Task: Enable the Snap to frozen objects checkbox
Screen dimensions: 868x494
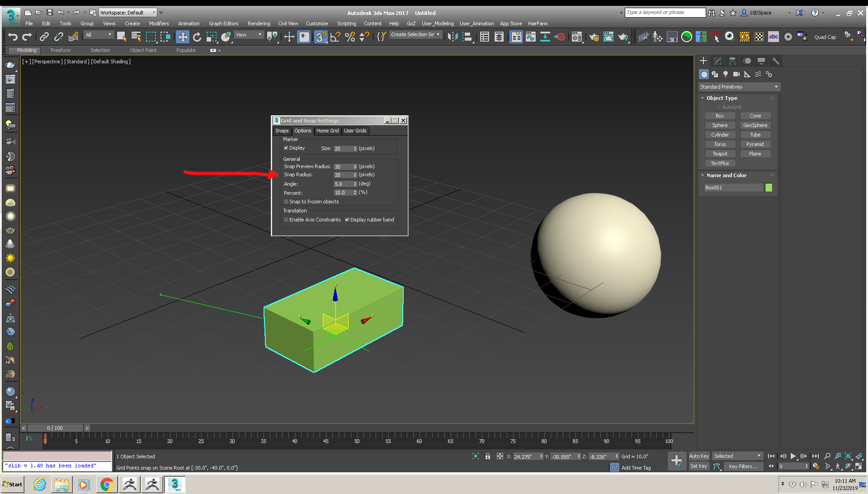Action: (286, 202)
